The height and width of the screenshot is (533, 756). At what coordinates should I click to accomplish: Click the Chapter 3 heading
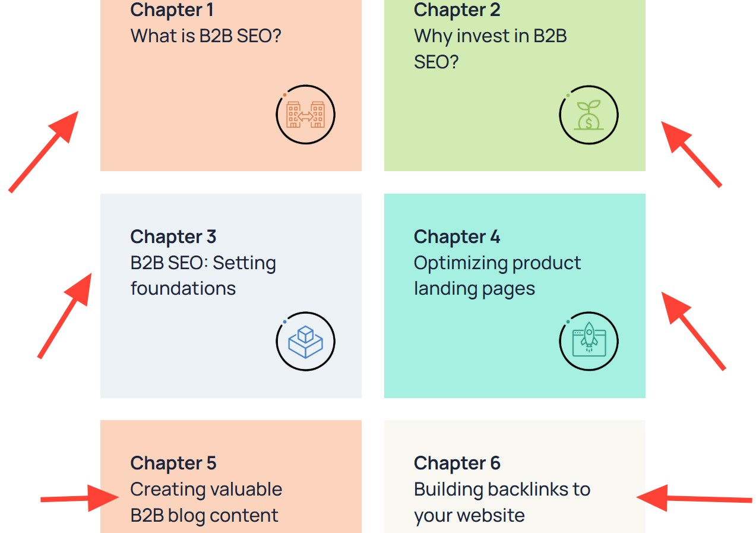tap(173, 236)
